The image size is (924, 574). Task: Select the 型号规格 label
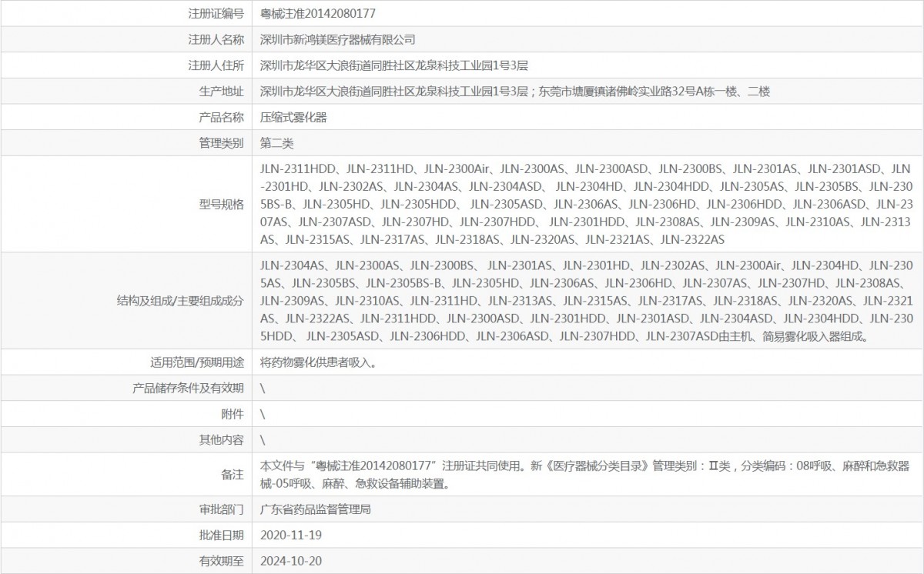[x=222, y=204]
